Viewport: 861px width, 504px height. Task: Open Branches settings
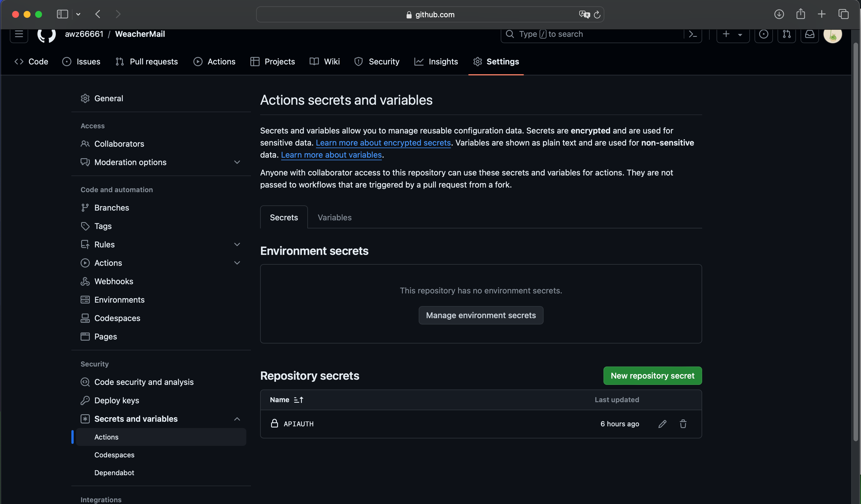(161, 208)
